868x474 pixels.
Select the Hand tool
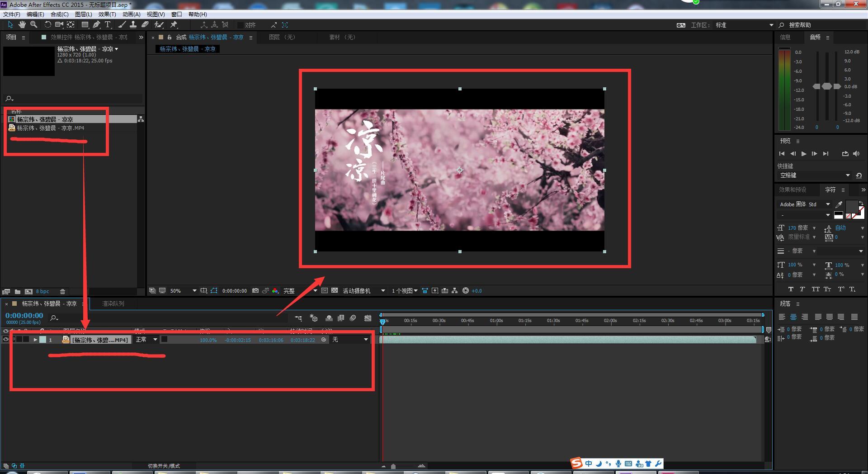(22, 25)
